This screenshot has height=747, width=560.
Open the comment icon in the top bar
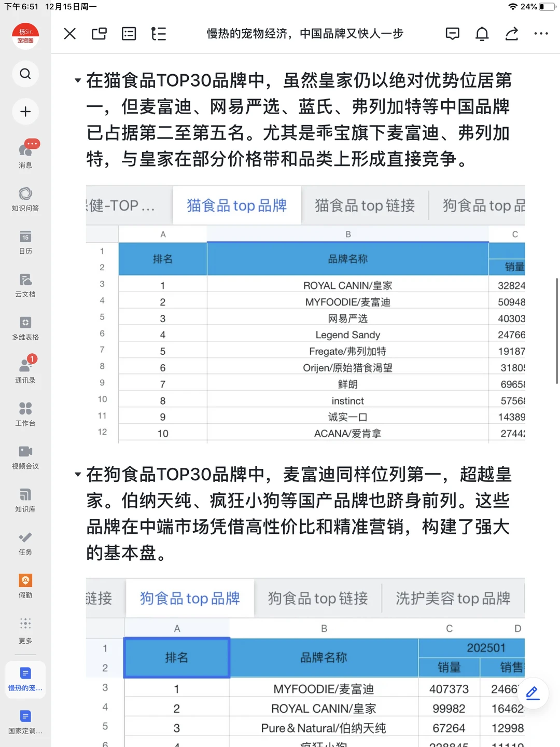click(x=452, y=34)
